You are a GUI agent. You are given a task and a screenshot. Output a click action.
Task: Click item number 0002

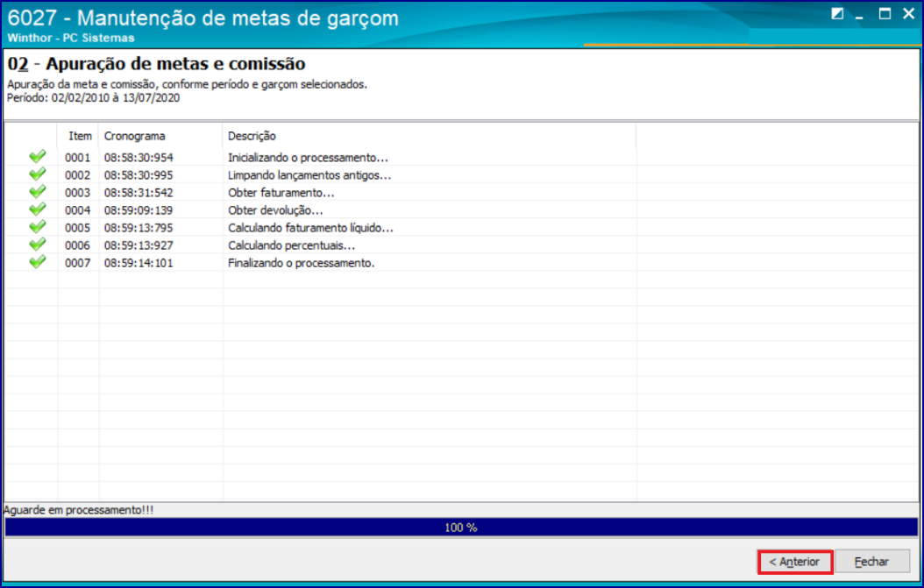click(78, 175)
